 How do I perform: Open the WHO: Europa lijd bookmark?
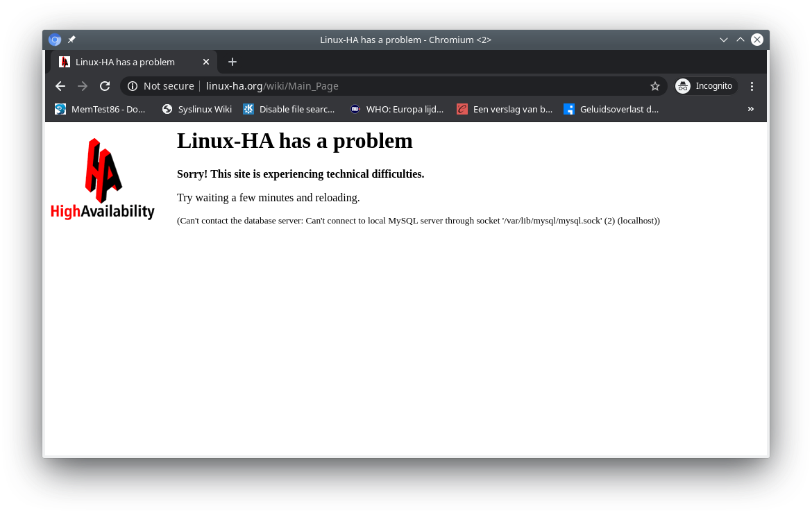point(397,110)
